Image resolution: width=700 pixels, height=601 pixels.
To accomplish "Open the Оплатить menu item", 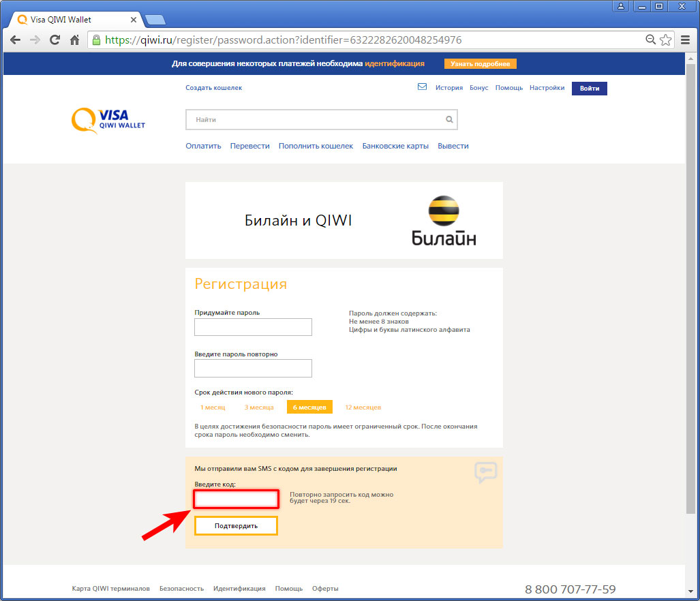I will [x=203, y=146].
